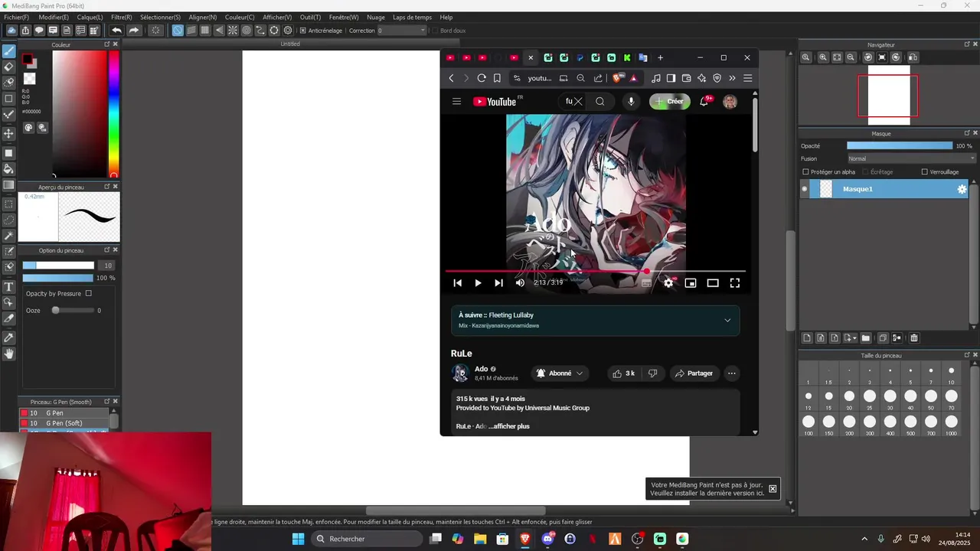The width and height of the screenshot is (980, 551).
Task: Select the Bucket fill tool
Action: click(9, 168)
